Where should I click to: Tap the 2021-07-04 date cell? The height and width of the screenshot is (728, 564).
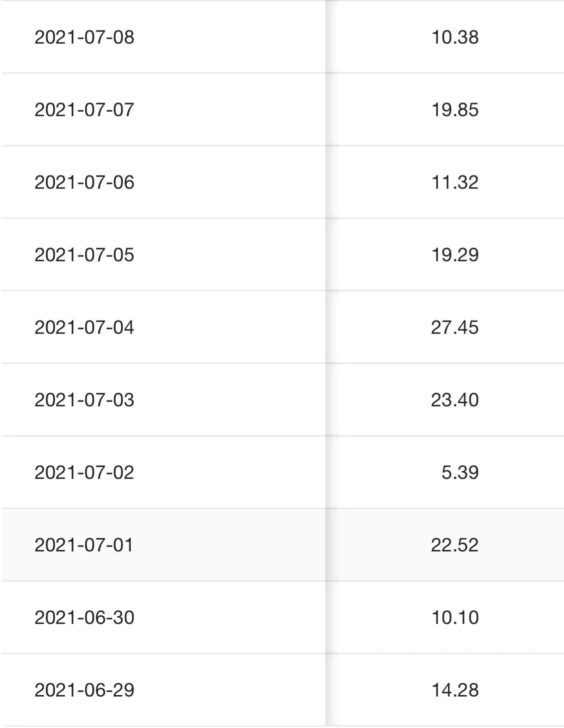tap(84, 327)
